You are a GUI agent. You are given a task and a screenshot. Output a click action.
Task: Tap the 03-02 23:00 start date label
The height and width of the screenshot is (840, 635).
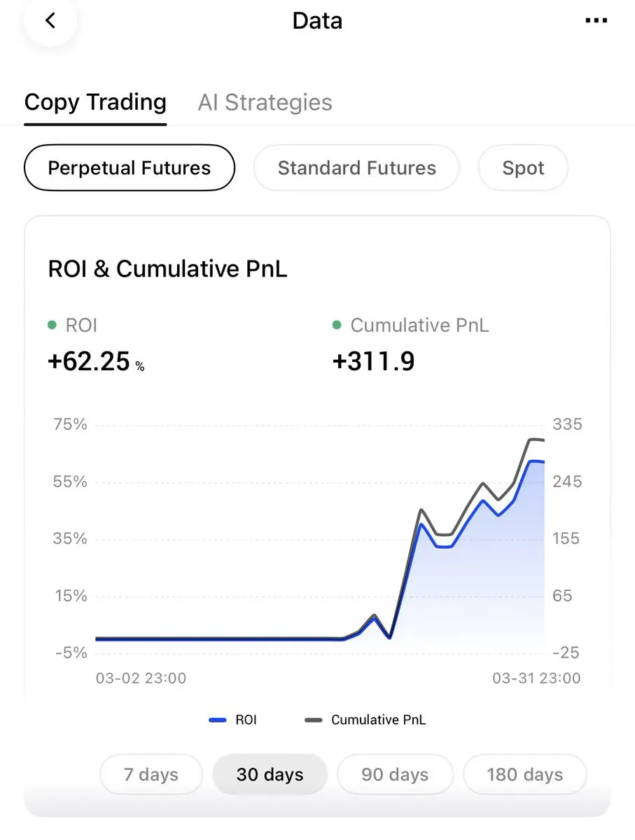[x=141, y=678]
